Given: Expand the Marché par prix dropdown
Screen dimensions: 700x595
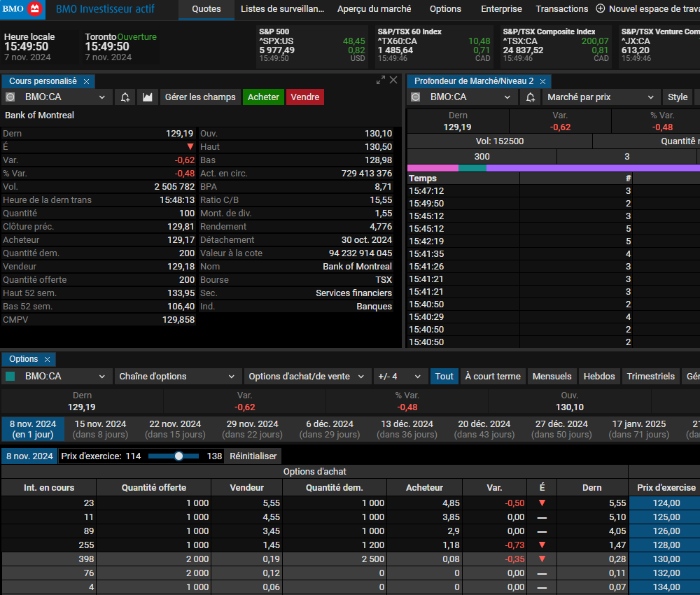Looking at the screenshot, I should coord(601,97).
